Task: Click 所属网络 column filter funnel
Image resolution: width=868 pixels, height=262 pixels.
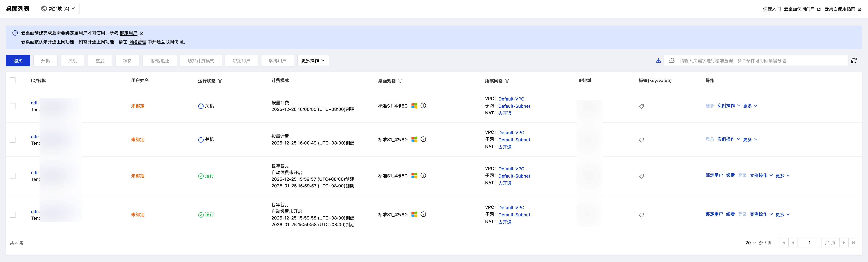Action: [507, 81]
